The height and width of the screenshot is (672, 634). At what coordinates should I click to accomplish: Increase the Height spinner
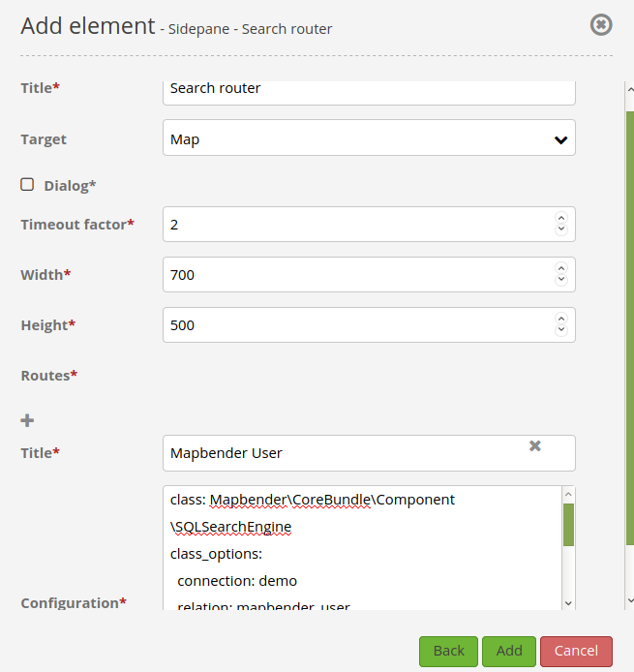pos(560,320)
